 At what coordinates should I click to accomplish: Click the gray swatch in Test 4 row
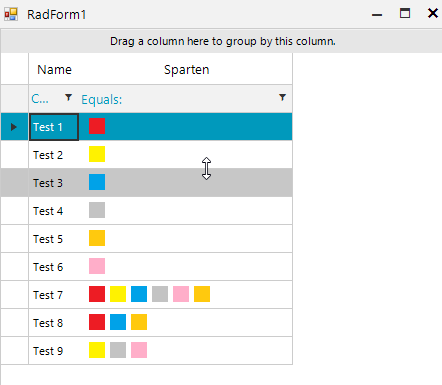click(97, 210)
